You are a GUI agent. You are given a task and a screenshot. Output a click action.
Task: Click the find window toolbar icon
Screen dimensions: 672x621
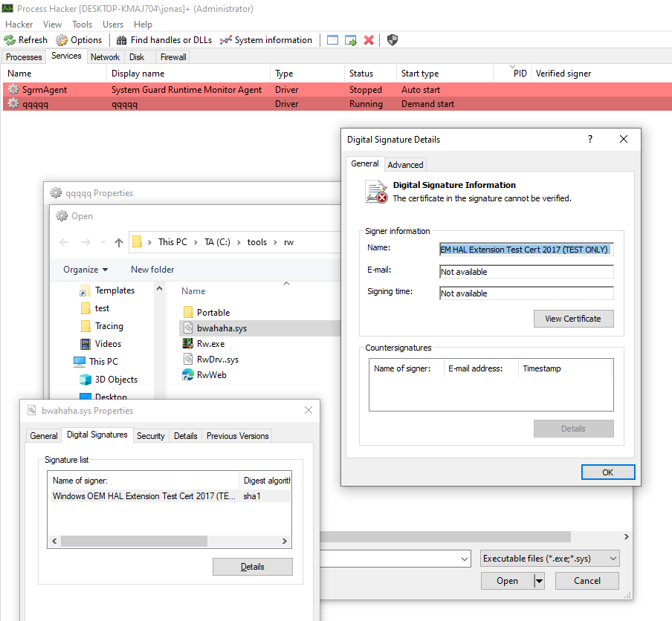pos(332,40)
